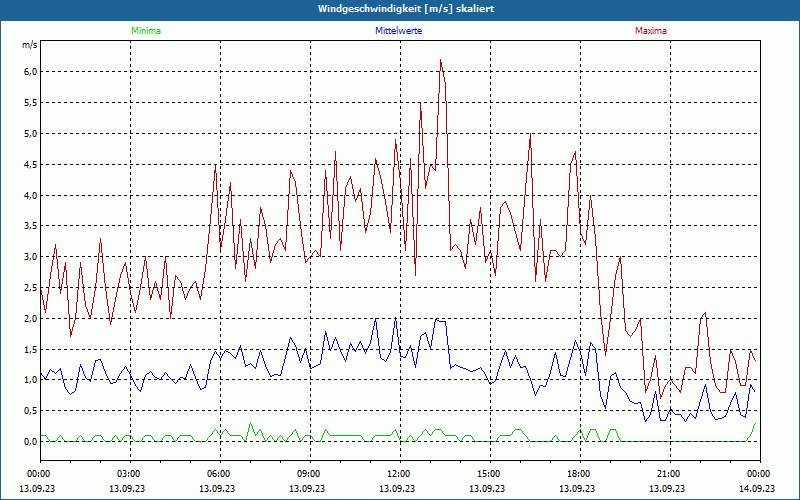800x500 pixels.
Task: Click the 3,5 y-axis value
Action: point(31,226)
